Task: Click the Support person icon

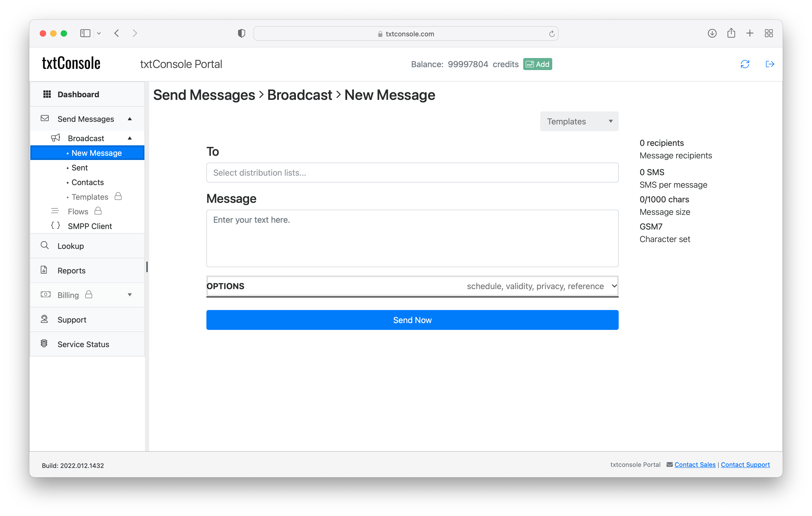Action: tap(44, 319)
